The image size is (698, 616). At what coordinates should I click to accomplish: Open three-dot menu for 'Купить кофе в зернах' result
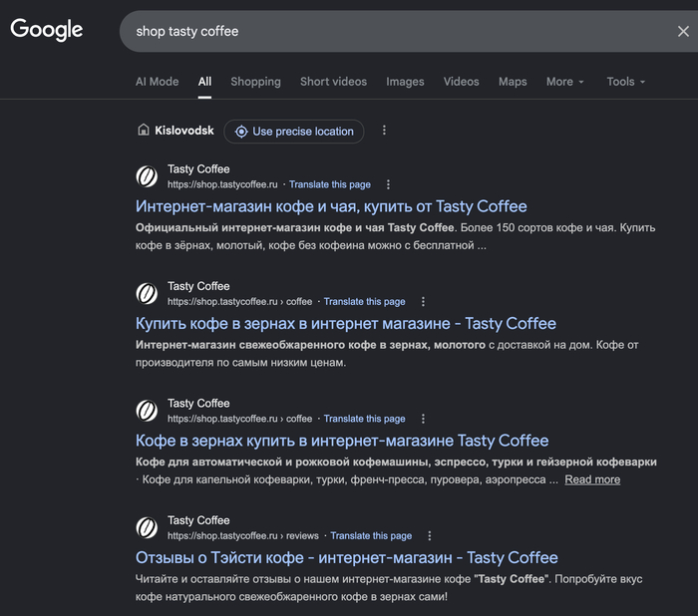(423, 301)
